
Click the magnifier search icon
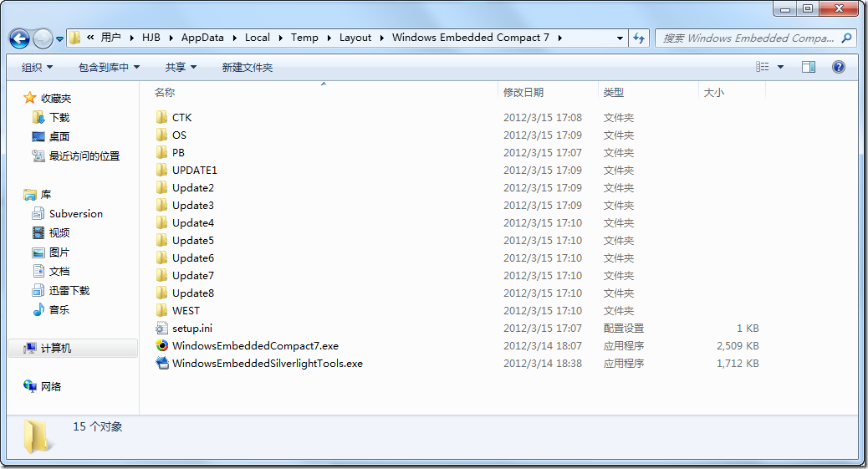pyautogui.click(x=846, y=38)
